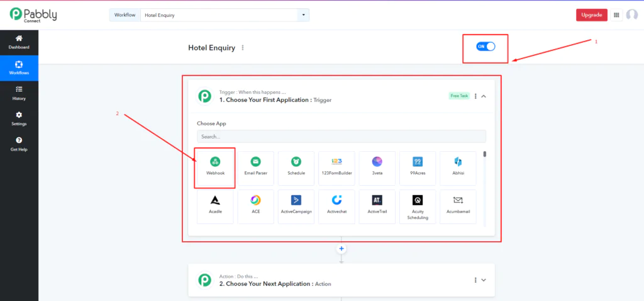Select the 123FormBuilder app
The width and height of the screenshot is (644, 301).
click(x=336, y=168)
